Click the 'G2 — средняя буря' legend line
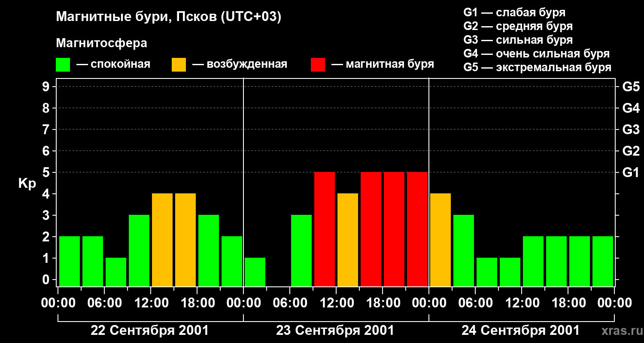The height and width of the screenshot is (343, 644). coord(518,26)
